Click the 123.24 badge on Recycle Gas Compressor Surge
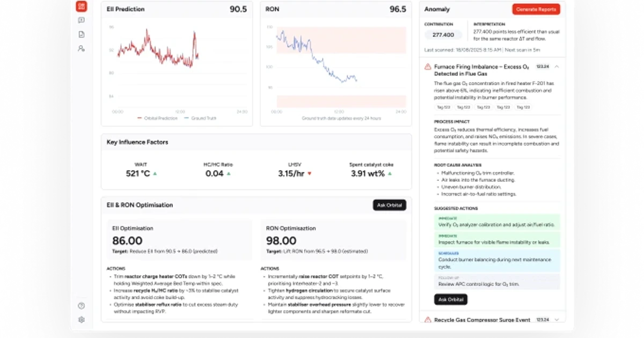 (542, 320)
